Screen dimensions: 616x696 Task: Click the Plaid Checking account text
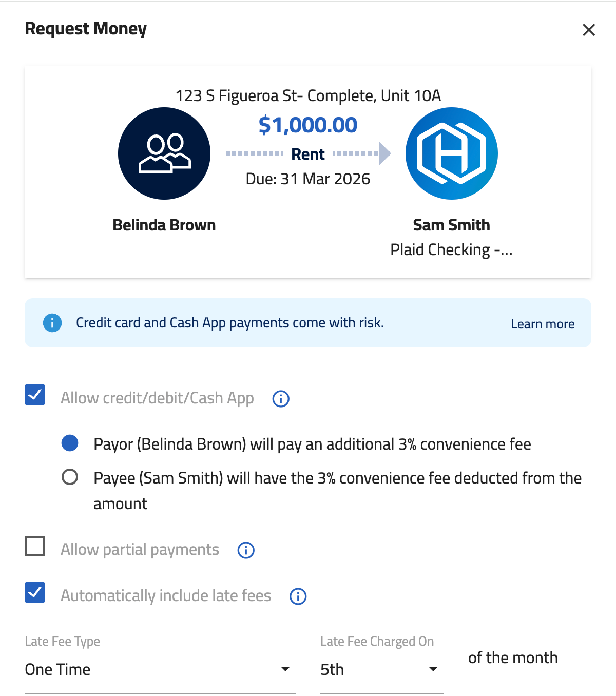coord(452,250)
